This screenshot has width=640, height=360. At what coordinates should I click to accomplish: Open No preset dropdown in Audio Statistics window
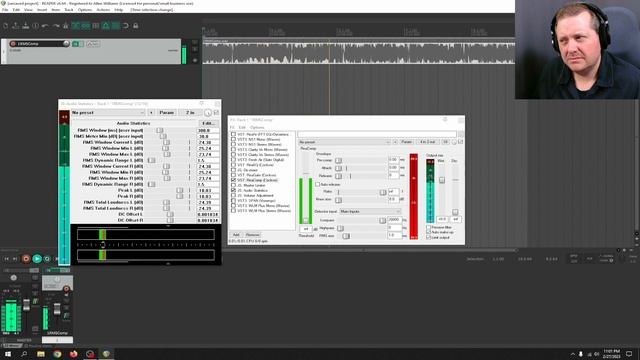pos(108,113)
